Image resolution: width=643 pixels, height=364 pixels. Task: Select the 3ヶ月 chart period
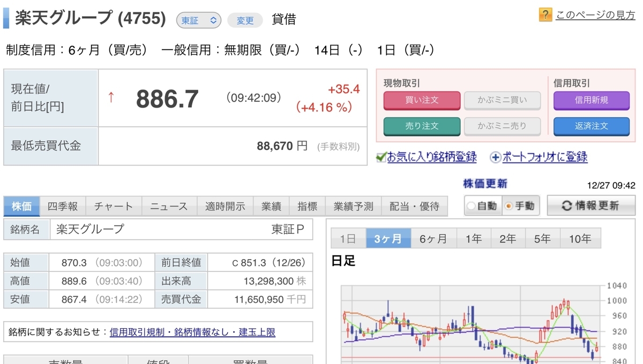coord(388,238)
